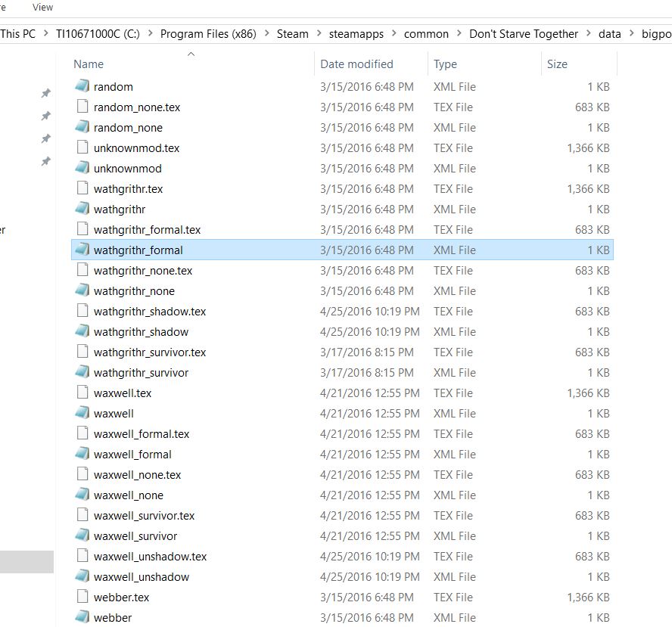Expand the chevron after steamapps in the path
Viewport: 672px width, 627px height.
coord(394,34)
